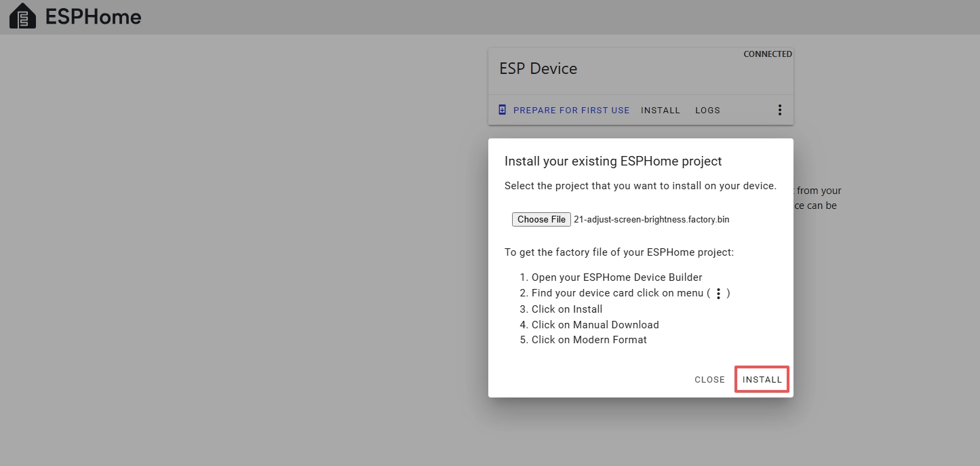Image resolution: width=980 pixels, height=466 pixels.
Task: Click the three-dot menu icon in step 2
Action: (718, 294)
